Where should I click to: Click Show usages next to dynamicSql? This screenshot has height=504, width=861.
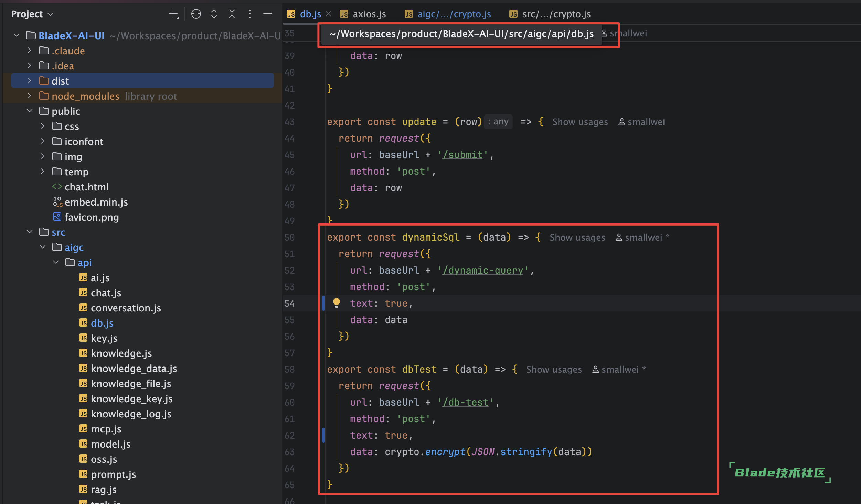click(x=577, y=238)
